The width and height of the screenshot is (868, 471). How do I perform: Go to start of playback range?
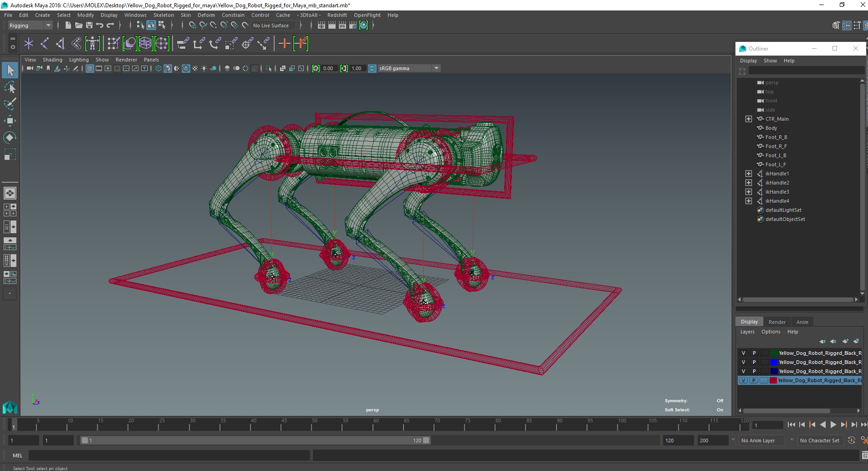(x=791, y=425)
